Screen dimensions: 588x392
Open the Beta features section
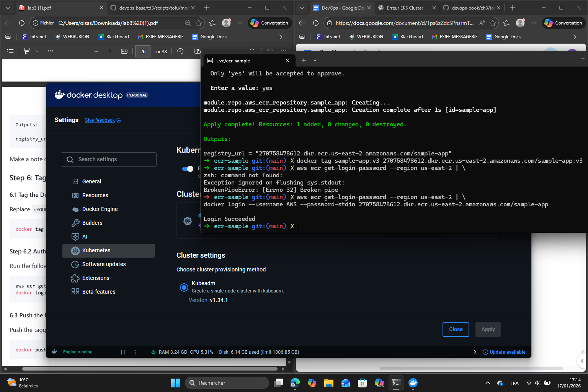(x=98, y=291)
